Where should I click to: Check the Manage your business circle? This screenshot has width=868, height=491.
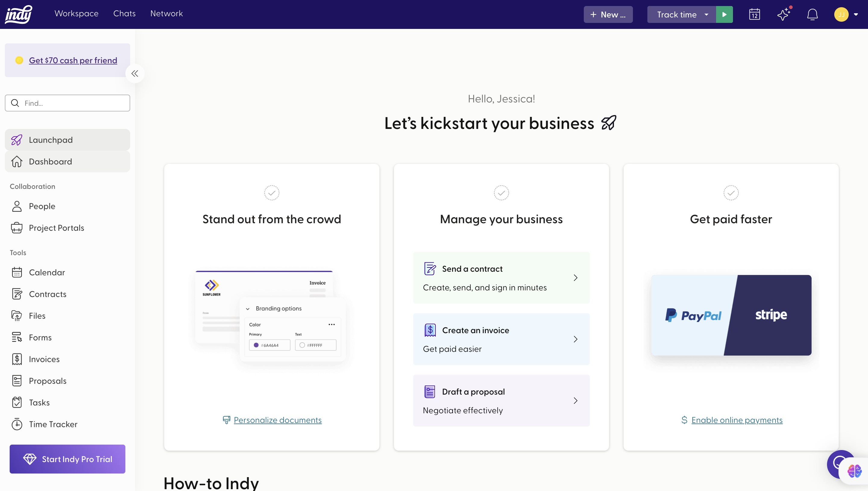tap(501, 193)
